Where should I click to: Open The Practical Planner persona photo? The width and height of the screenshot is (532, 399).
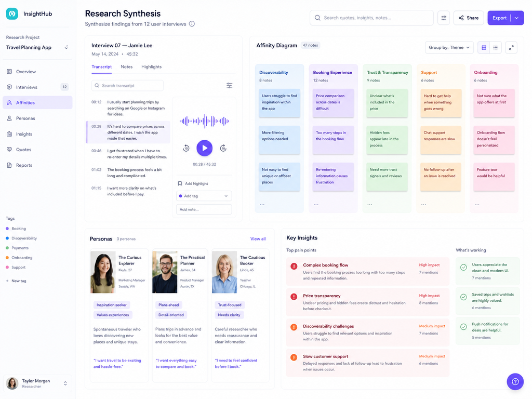165,272
